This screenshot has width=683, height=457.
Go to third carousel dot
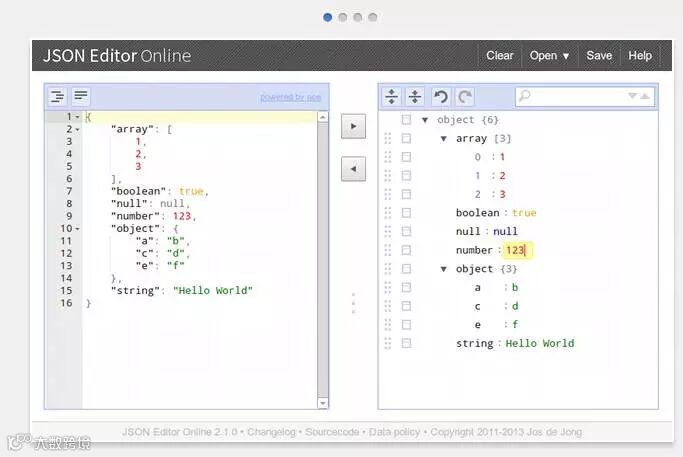coord(358,17)
